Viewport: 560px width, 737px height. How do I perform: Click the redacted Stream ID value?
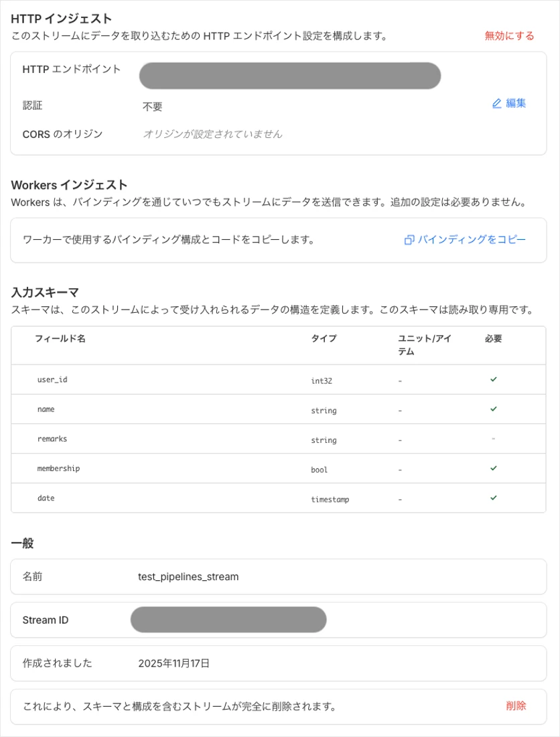(228, 620)
